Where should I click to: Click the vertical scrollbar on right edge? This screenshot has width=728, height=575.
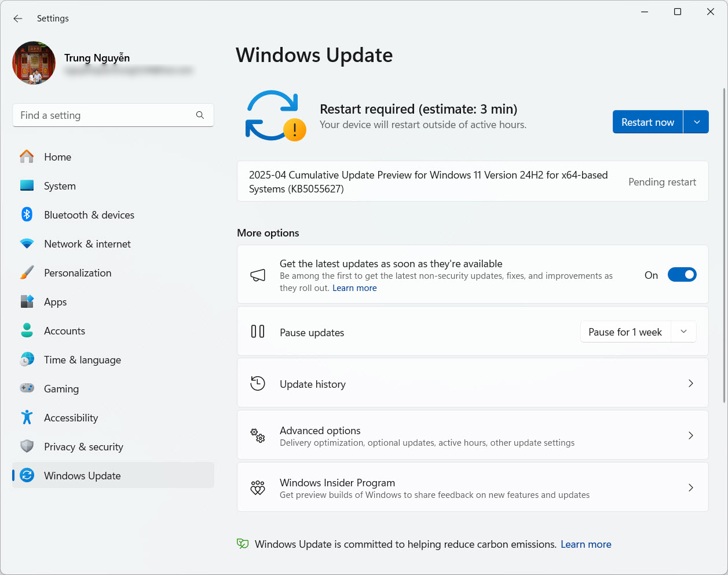pos(724,245)
